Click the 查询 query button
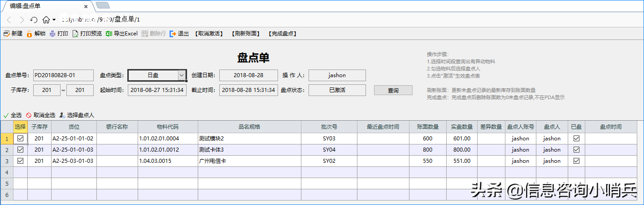644x205 pixels. 393,90
